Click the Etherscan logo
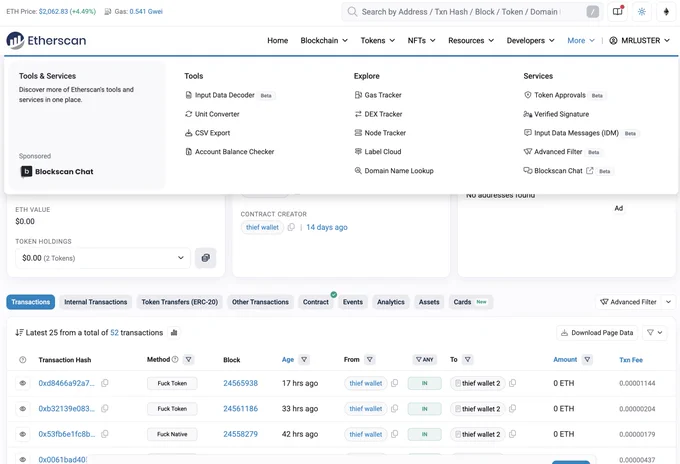The height and width of the screenshot is (464, 680). point(46,40)
